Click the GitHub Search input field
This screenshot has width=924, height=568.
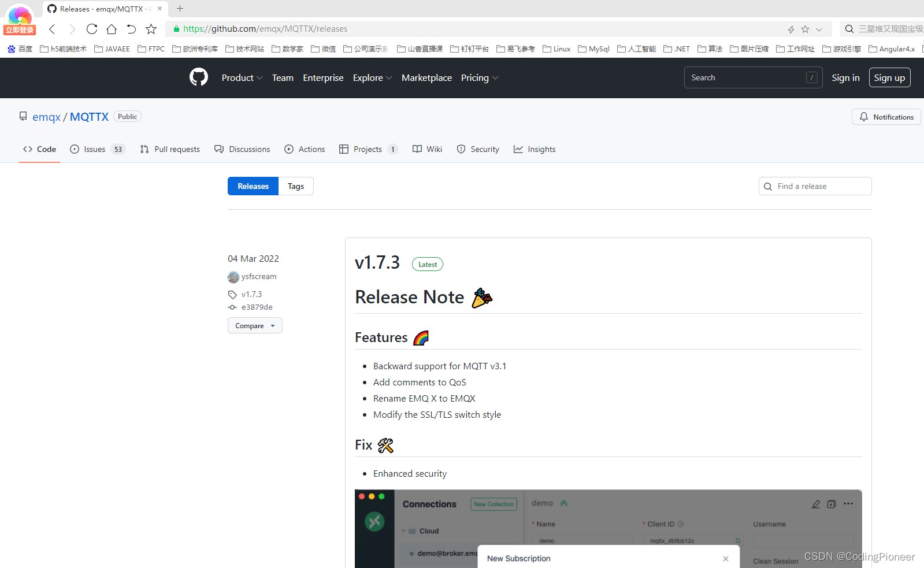click(753, 77)
